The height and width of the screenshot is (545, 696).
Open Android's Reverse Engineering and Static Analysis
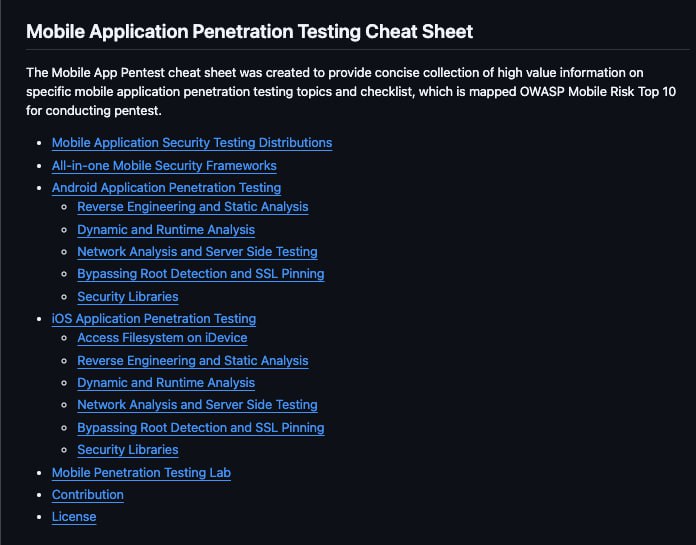193,207
